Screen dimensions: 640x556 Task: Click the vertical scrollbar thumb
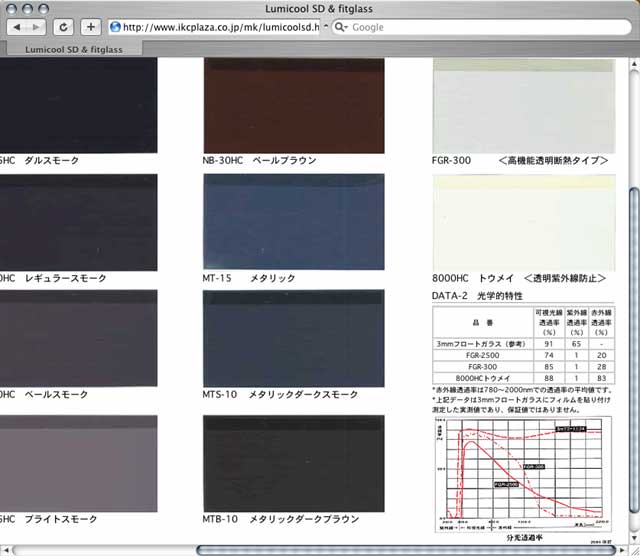coord(634,350)
